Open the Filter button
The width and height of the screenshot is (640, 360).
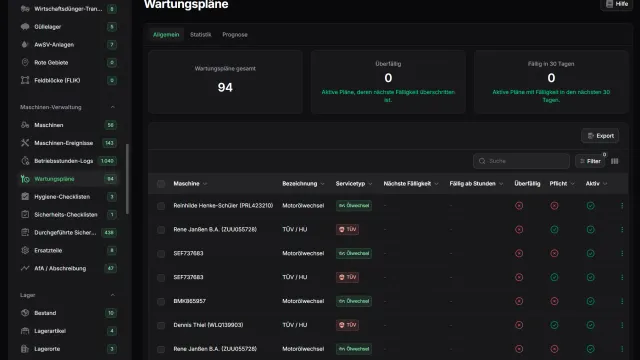click(x=590, y=161)
